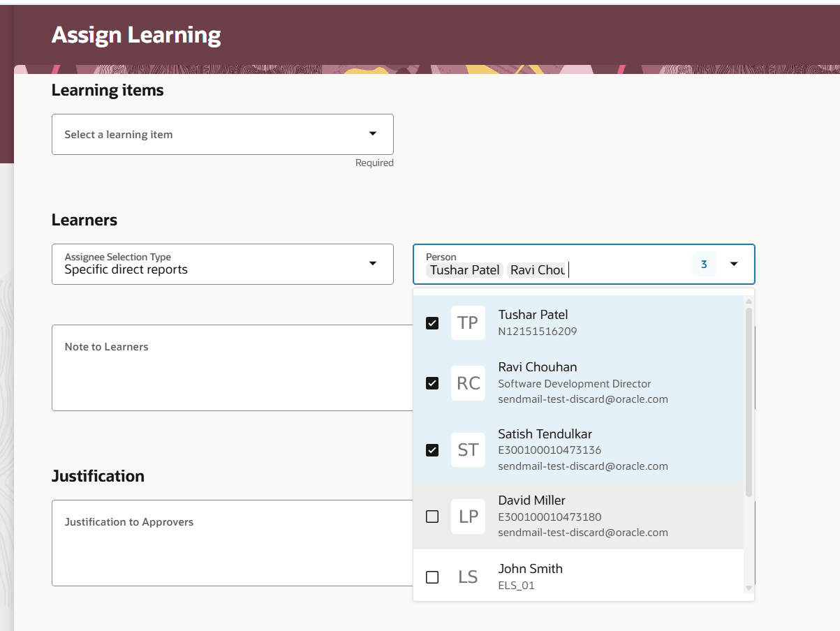
Task: Click the Tushar Patel chip in Person field
Action: coord(465,270)
